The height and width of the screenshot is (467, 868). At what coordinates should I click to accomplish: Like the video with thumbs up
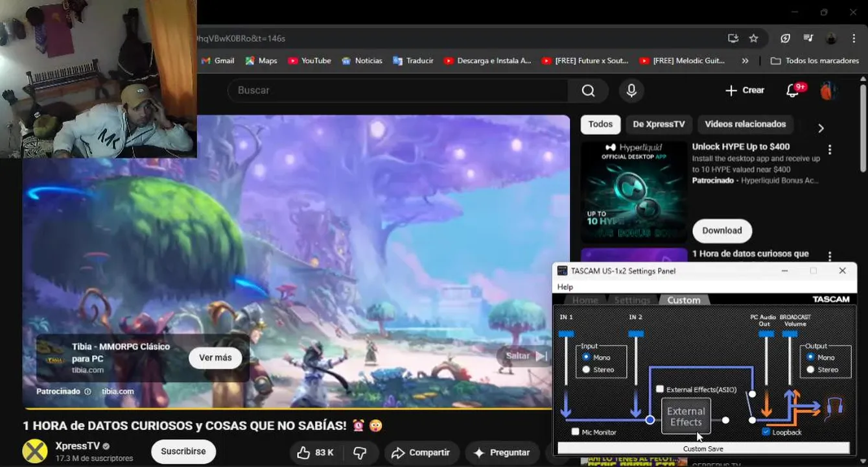(315, 453)
